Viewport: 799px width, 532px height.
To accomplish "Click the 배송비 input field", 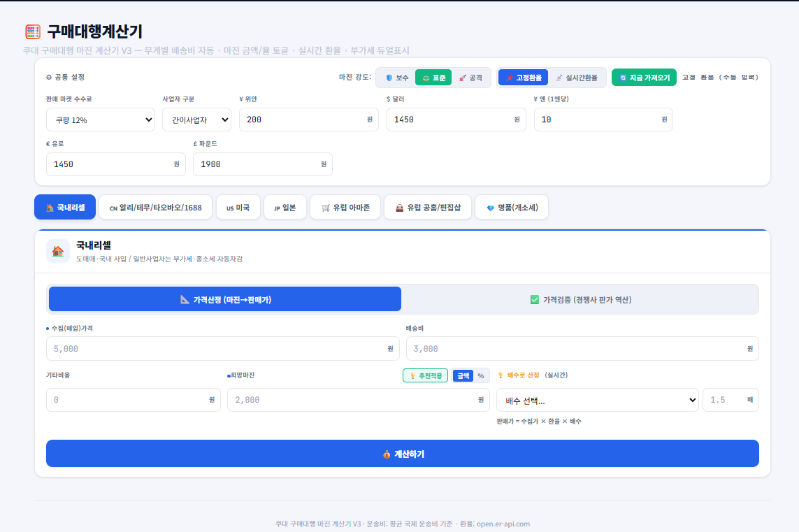I will [x=582, y=349].
